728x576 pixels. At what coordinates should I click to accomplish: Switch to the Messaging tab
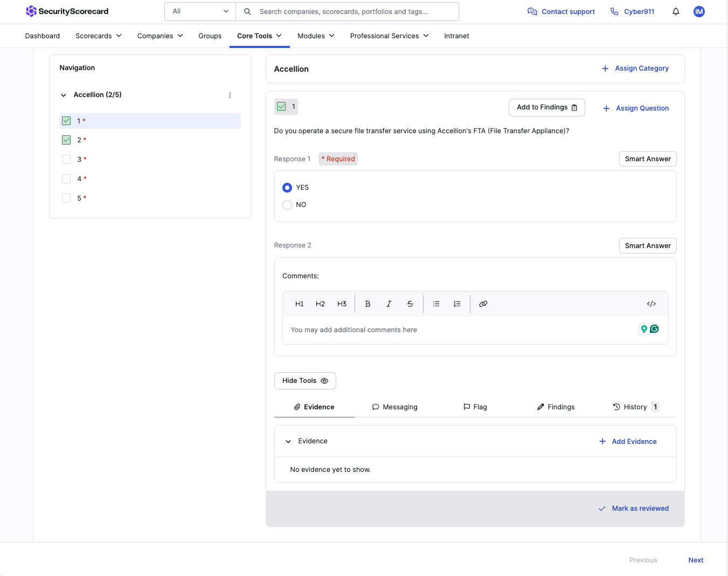point(394,407)
